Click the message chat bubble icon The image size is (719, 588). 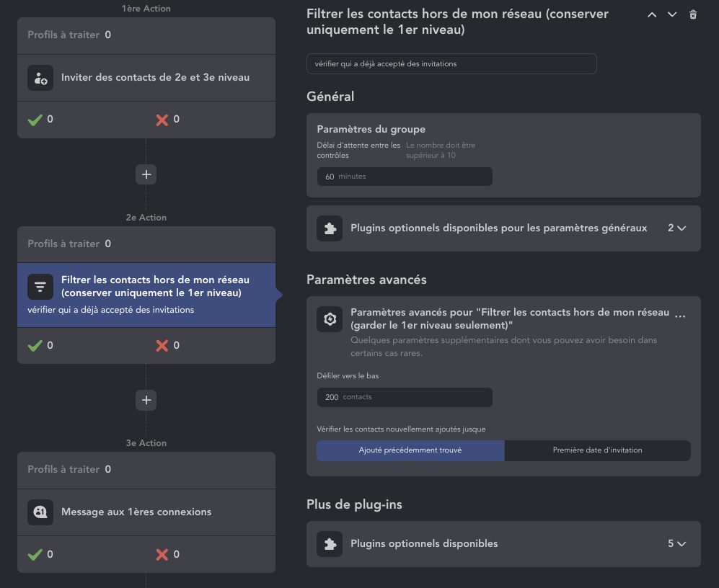(x=40, y=512)
